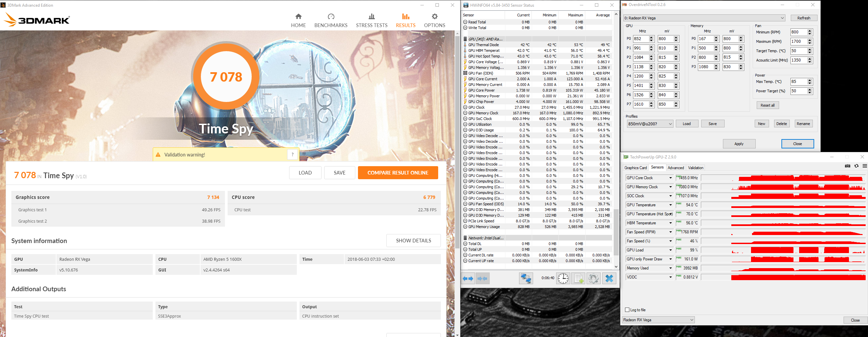Open GPU-Z bottom Radeon RX Vega selector
Image resolution: width=868 pixels, height=337 pixels.
click(x=658, y=320)
